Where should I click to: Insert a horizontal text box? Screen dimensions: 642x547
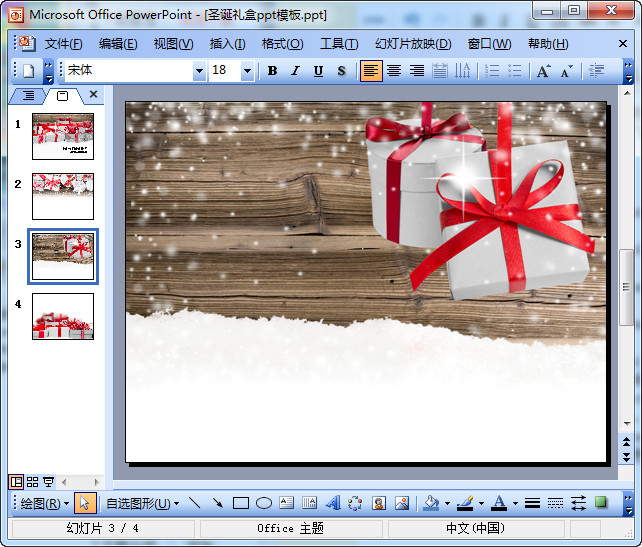pyautogui.click(x=287, y=503)
